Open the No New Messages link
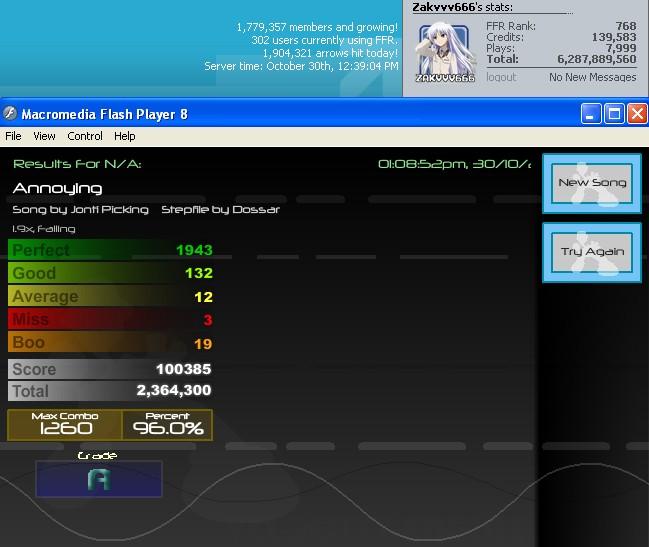The image size is (649, 547). [593, 77]
